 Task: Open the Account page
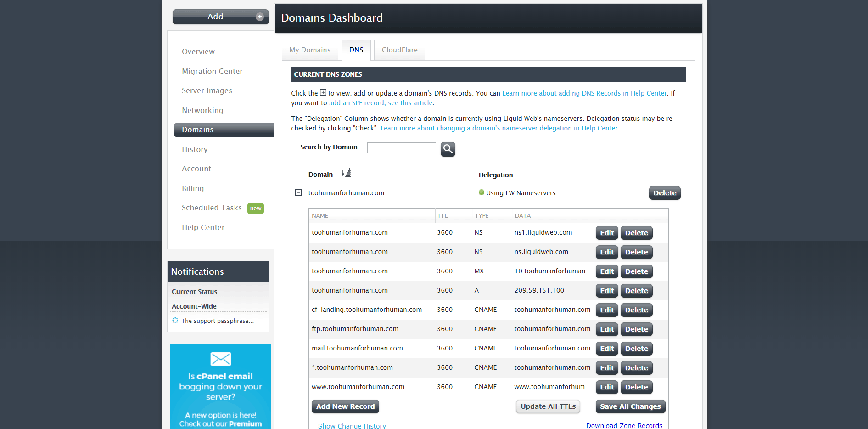click(x=196, y=169)
